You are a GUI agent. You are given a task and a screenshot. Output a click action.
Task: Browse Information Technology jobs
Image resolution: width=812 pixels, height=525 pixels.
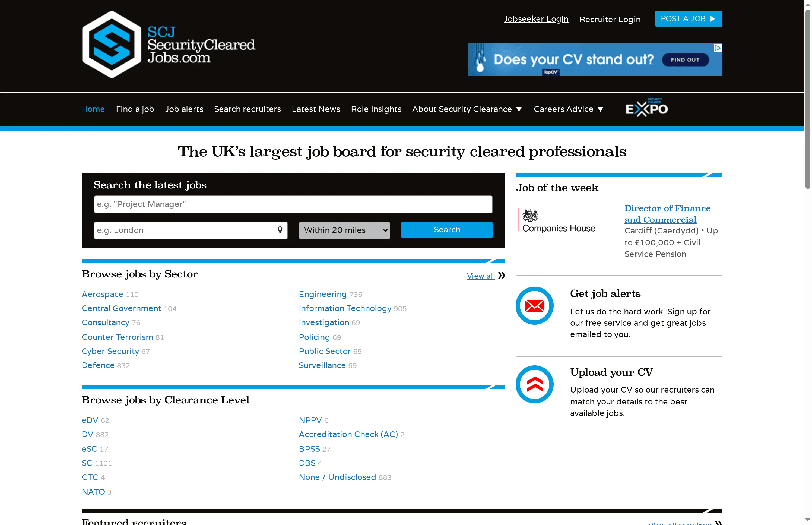[345, 308]
